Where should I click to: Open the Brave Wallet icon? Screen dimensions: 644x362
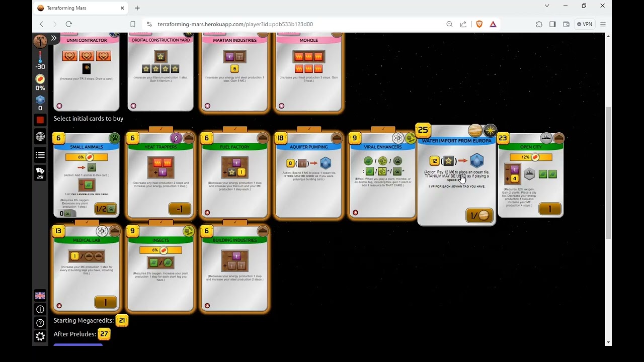pyautogui.click(x=566, y=24)
